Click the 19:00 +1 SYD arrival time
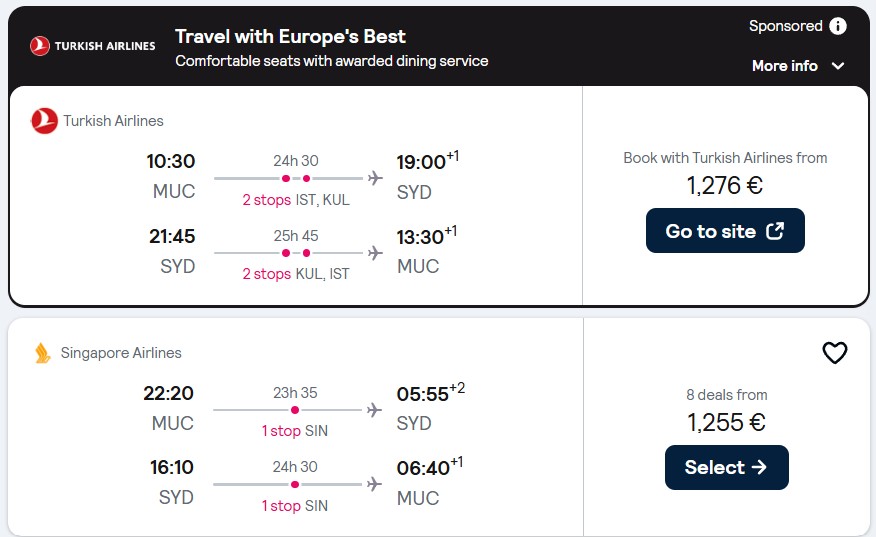This screenshot has height=537, width=876. point(427,161)
